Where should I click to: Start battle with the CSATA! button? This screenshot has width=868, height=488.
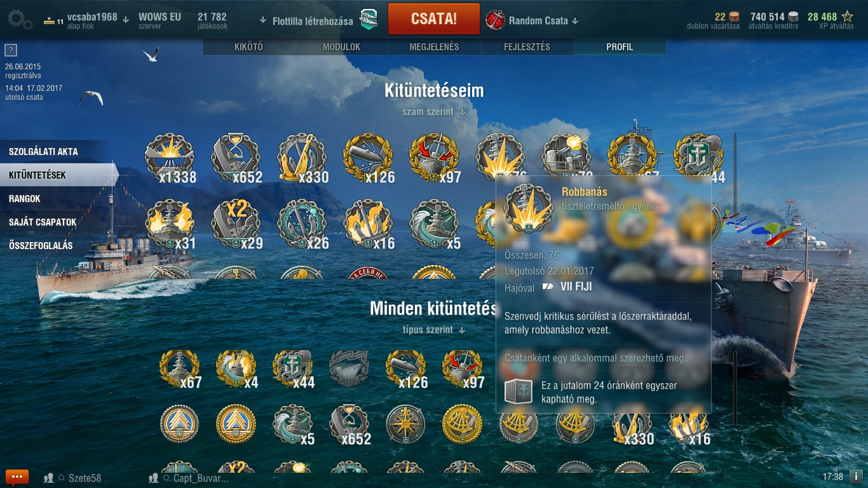click(x=434, y=18)
